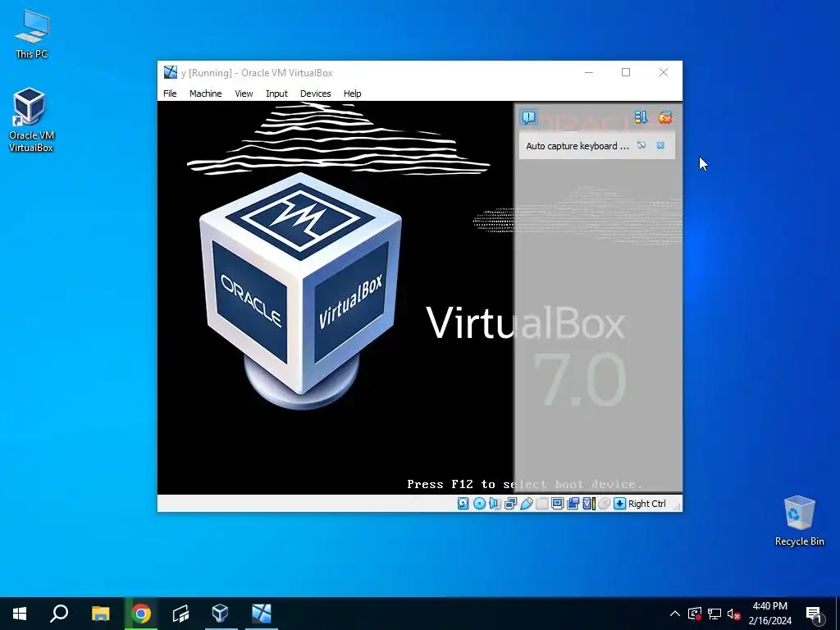Select the Recycle Bin desktop icon
This screenshot has width=840, height=630.
tap(799, 521)
